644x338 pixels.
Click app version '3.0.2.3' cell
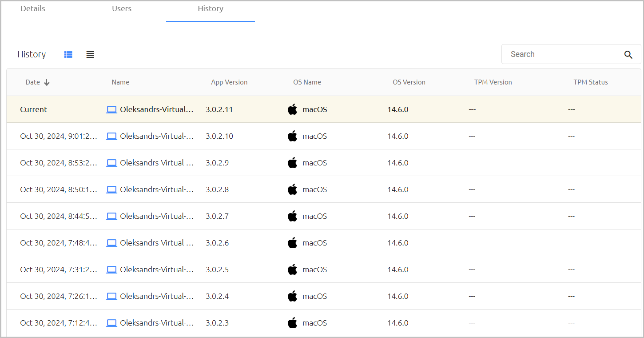pos(217,323)
